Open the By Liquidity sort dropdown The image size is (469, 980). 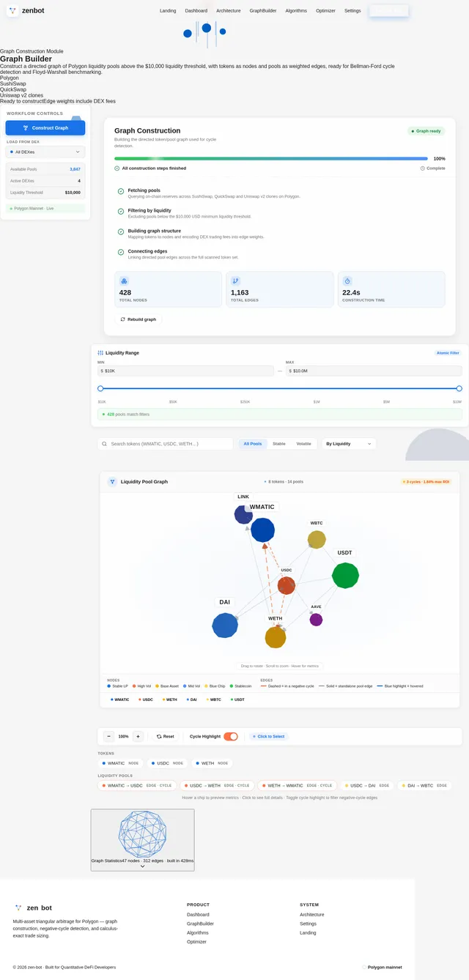[x=349, y=444]
